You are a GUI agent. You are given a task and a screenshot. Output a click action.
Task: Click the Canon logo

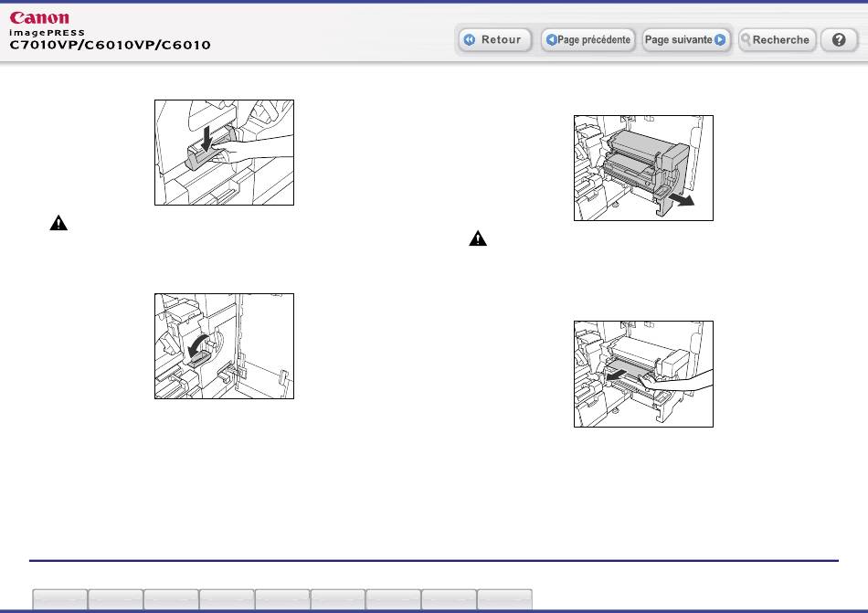[x=39, y=17]
